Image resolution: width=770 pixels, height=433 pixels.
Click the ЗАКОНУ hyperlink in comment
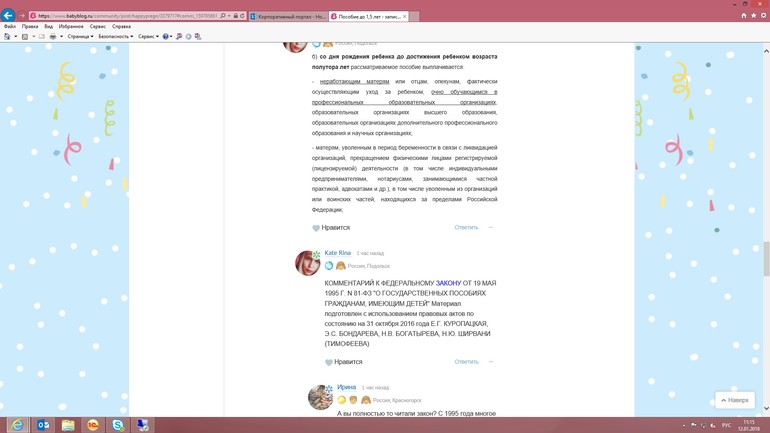[x=448, y=283]
